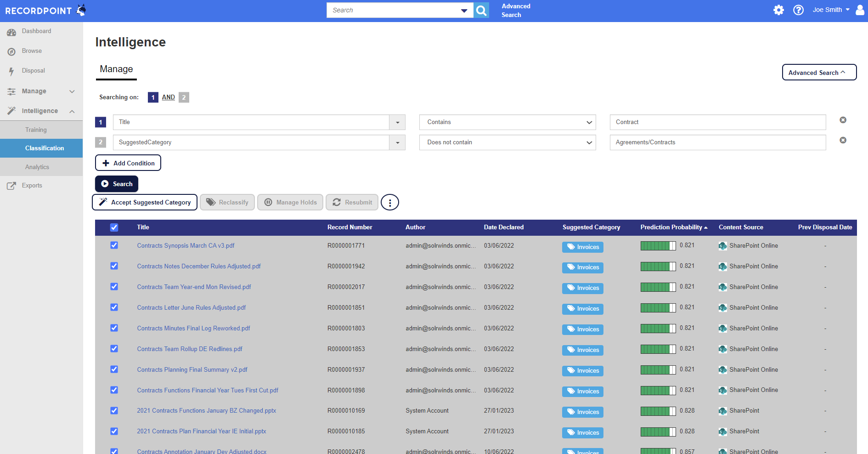868x454 pixels.
Task: Click the Agreements/Contracts value input field
Action: tap(718, 142)
